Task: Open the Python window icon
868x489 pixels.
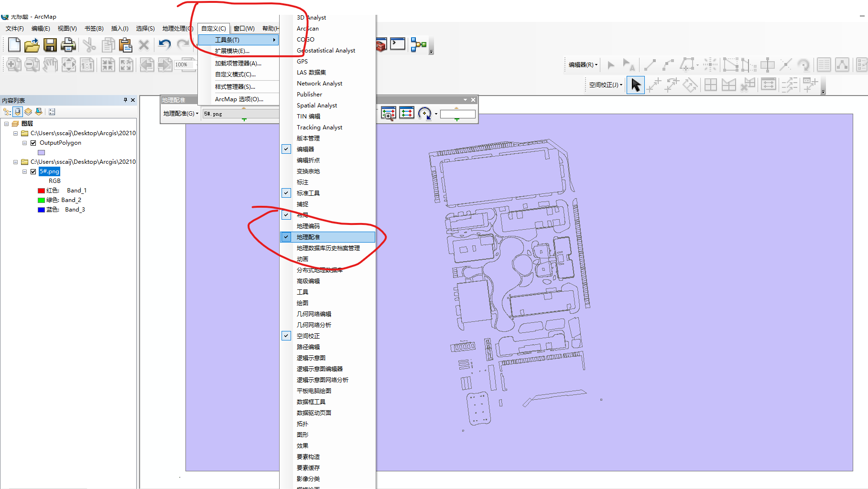Action: (x=398, y=44)
